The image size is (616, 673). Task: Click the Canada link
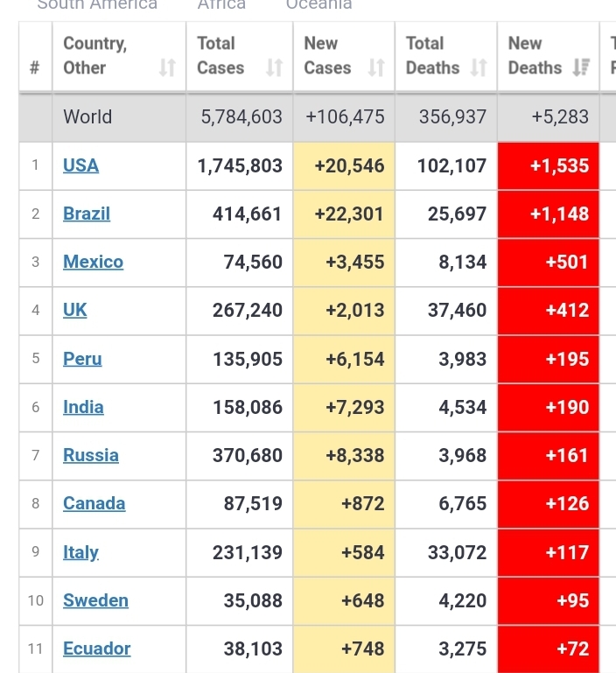click(94, 503)
